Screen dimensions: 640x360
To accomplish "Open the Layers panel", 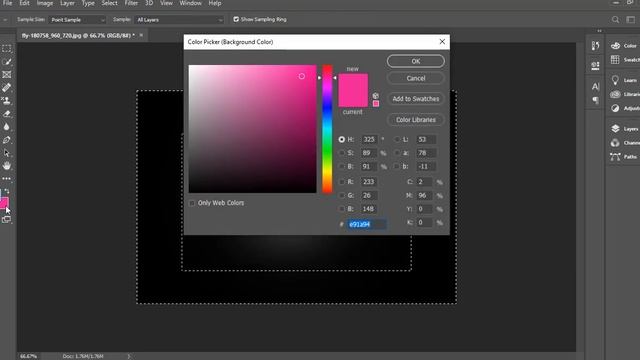I will tap(624, 129).
